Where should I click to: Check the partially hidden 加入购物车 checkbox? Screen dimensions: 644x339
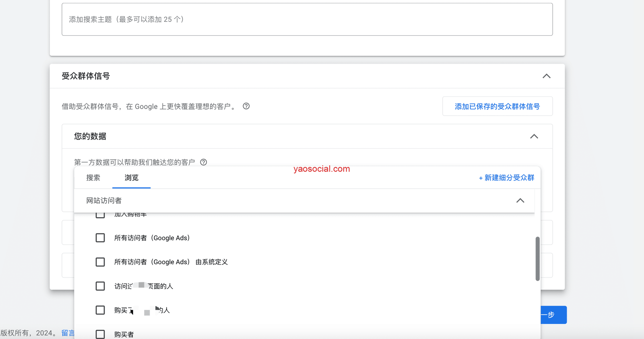(100, 215)
